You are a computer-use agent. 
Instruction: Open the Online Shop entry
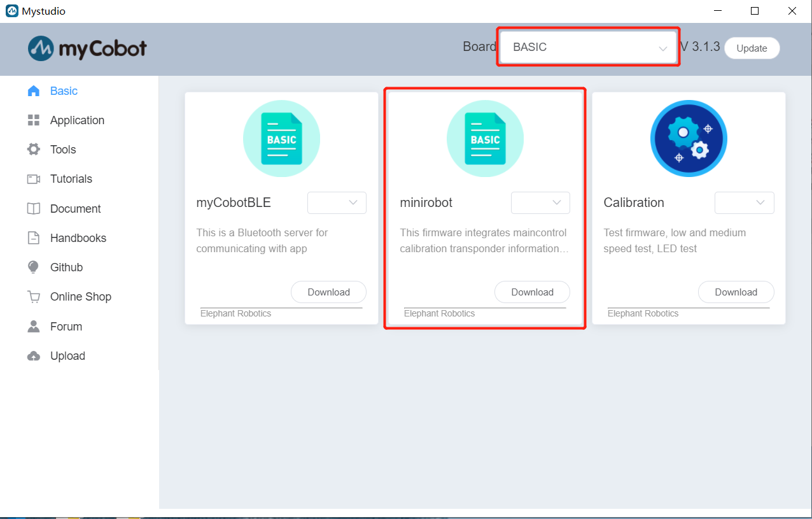(x=81, y=297)
